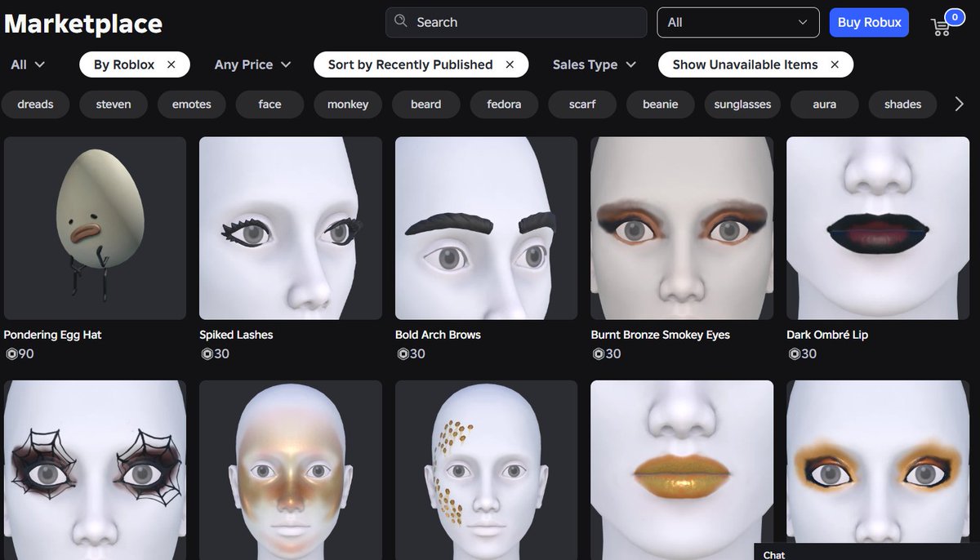Open the Burnt Bronze Smokey Eyes thumbnail
980x560 pixels.
682,228
